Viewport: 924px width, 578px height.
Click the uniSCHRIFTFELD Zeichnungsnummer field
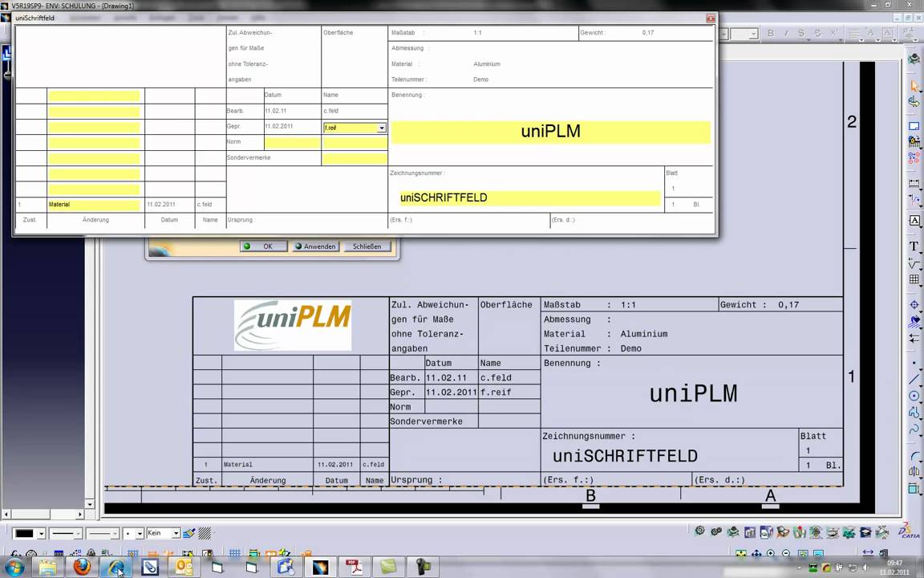coord(529,197)
